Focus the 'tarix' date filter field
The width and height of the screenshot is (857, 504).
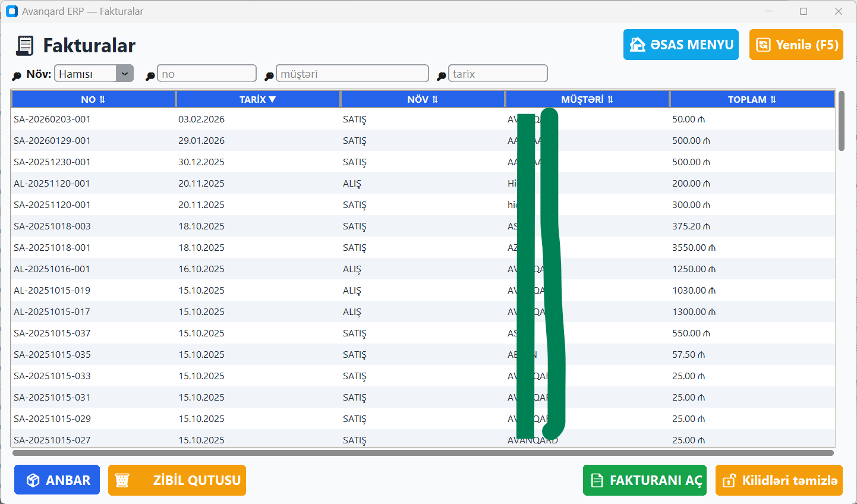pos(497,74)
